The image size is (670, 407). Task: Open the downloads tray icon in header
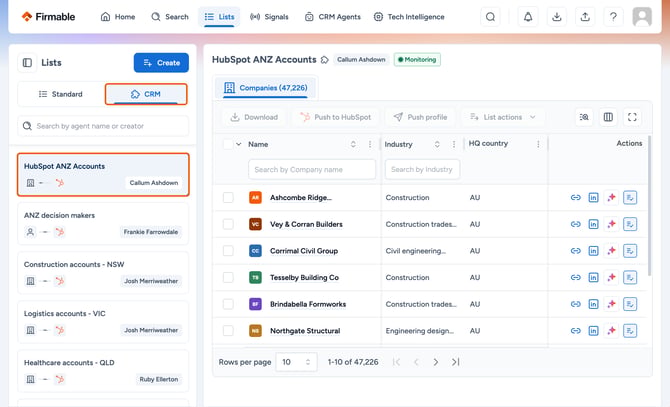point(556,17)
